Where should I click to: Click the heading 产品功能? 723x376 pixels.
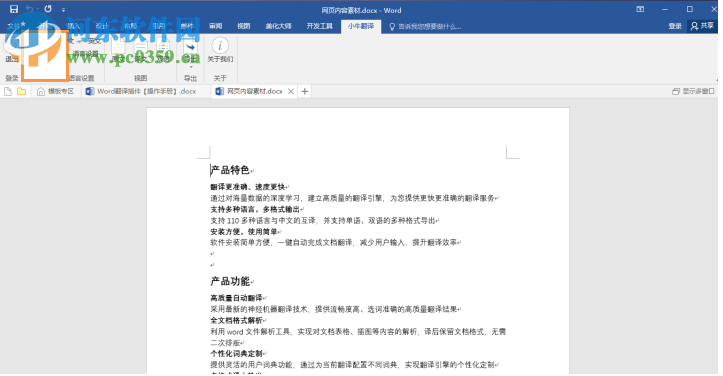230,281
